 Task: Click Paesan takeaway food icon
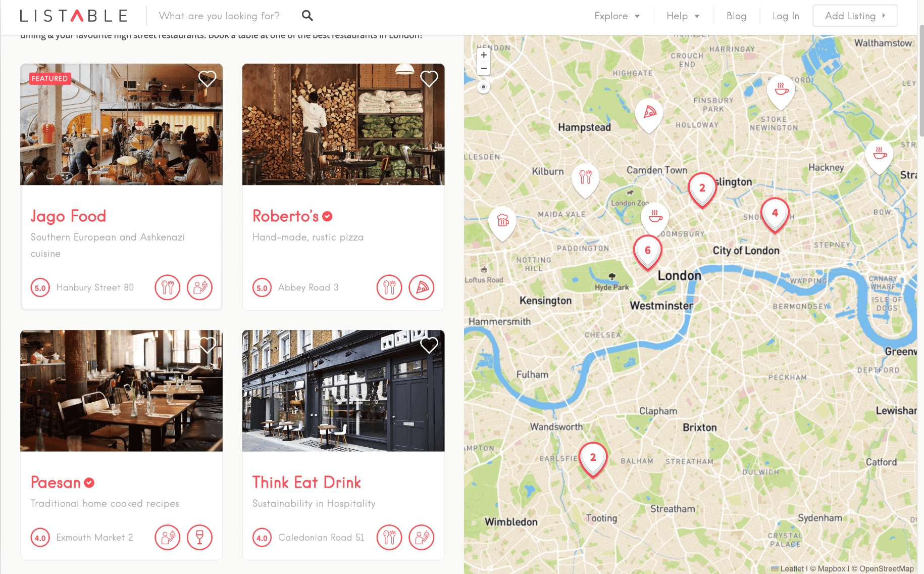pos(168,538)
